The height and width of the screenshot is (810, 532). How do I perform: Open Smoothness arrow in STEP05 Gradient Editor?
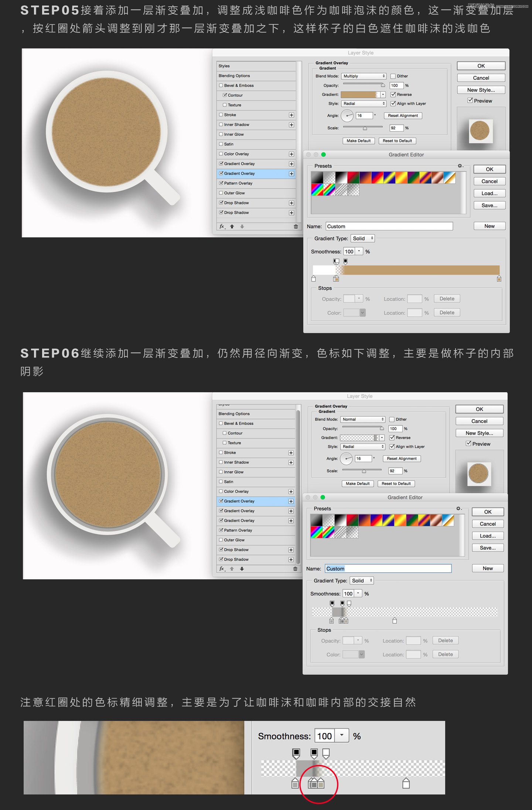click(359, 251)
